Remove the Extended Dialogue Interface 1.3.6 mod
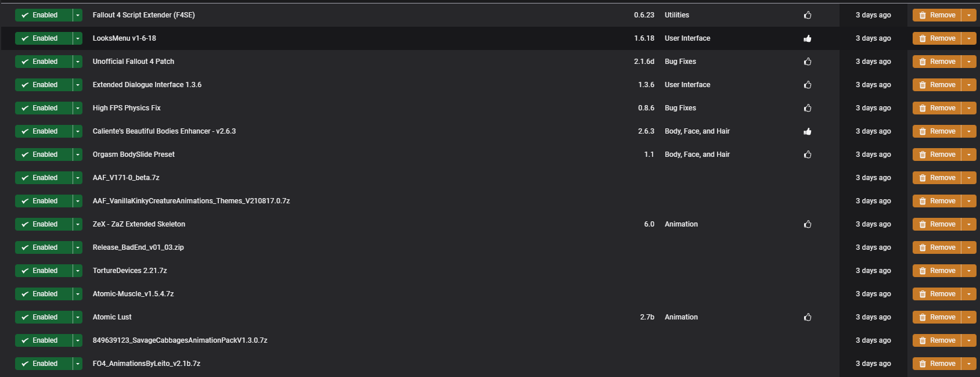 coord(937,85)
